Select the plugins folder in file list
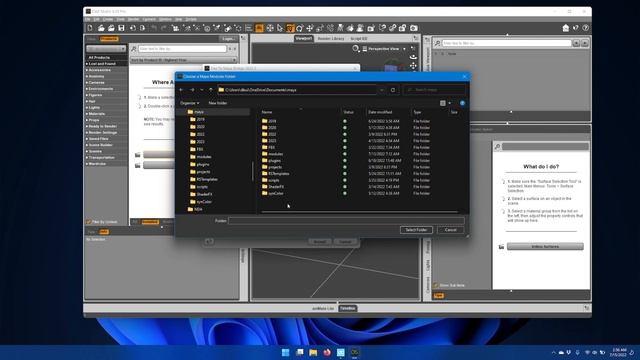 274,160
